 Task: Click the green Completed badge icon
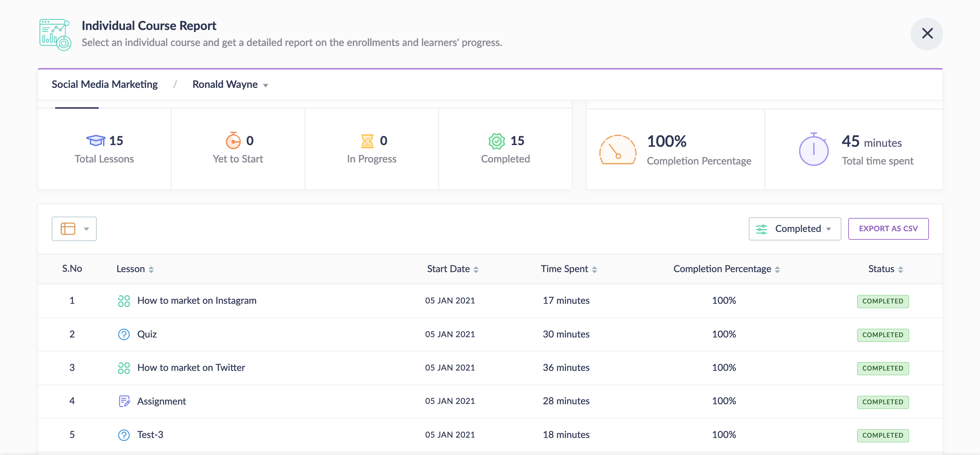click(496, 141)
